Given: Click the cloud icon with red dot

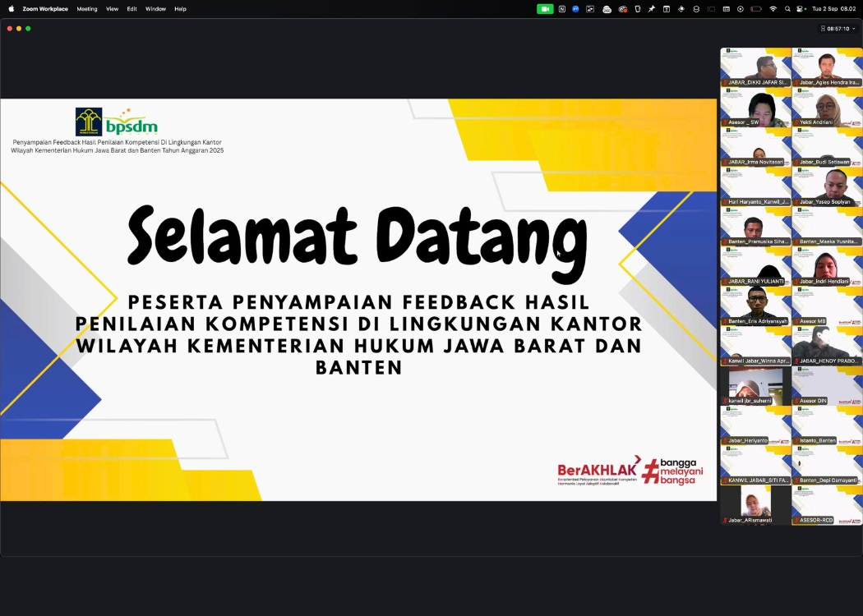Looking at the screenshot, I should (x=623, y=9).
